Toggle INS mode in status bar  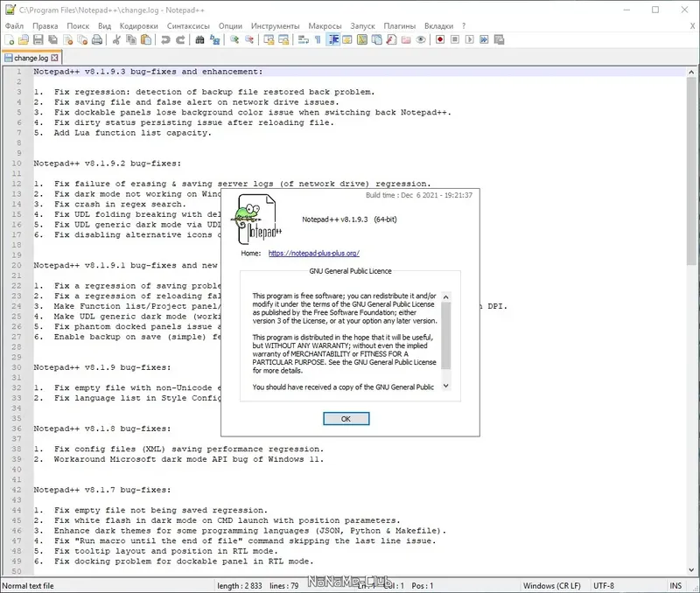click(x=675, y=585)
